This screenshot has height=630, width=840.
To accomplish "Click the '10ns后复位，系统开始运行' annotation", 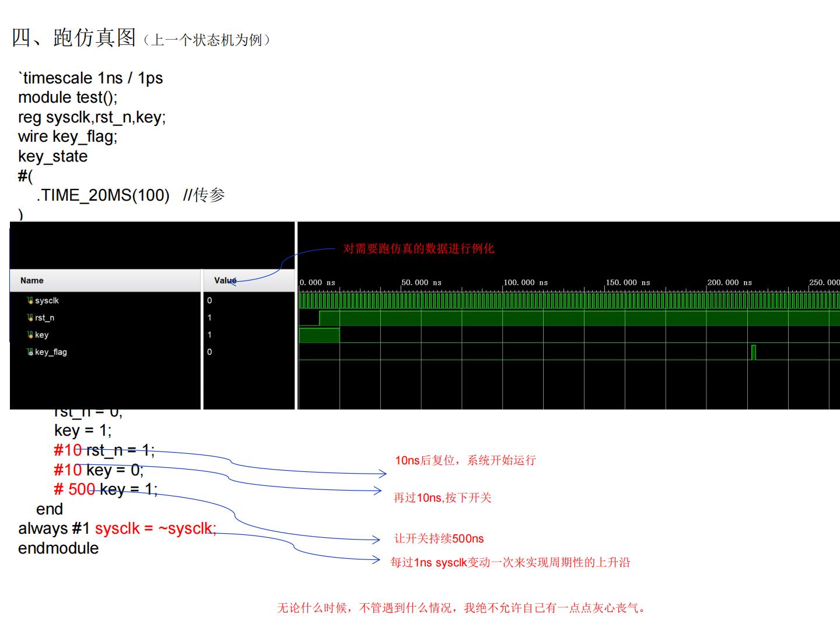I will [x=466, y=460].
